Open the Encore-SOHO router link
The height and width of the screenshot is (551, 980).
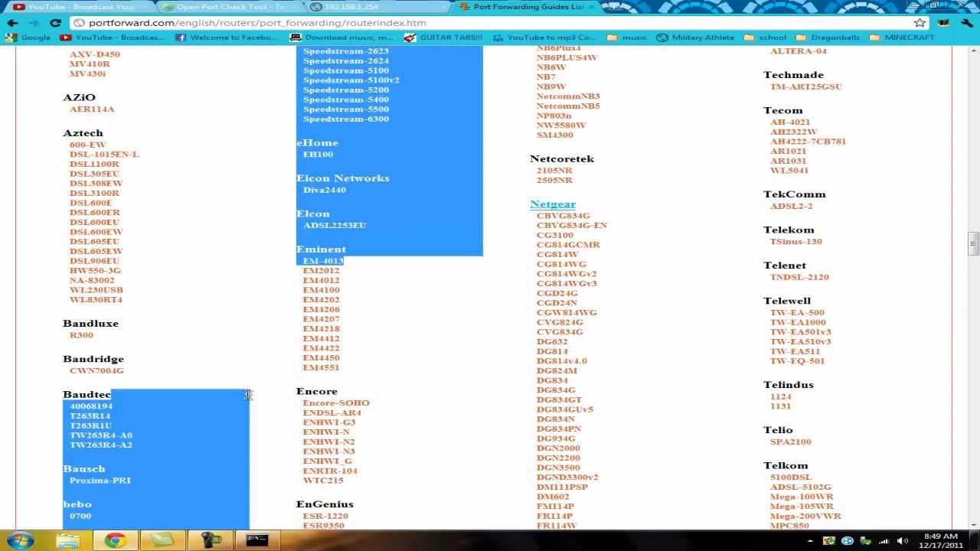(x=336, y=403)
